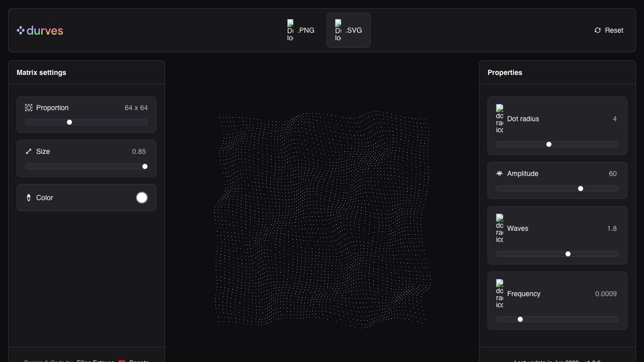
Task: Click the Size resize arrow icon
Action: [29, 151]
